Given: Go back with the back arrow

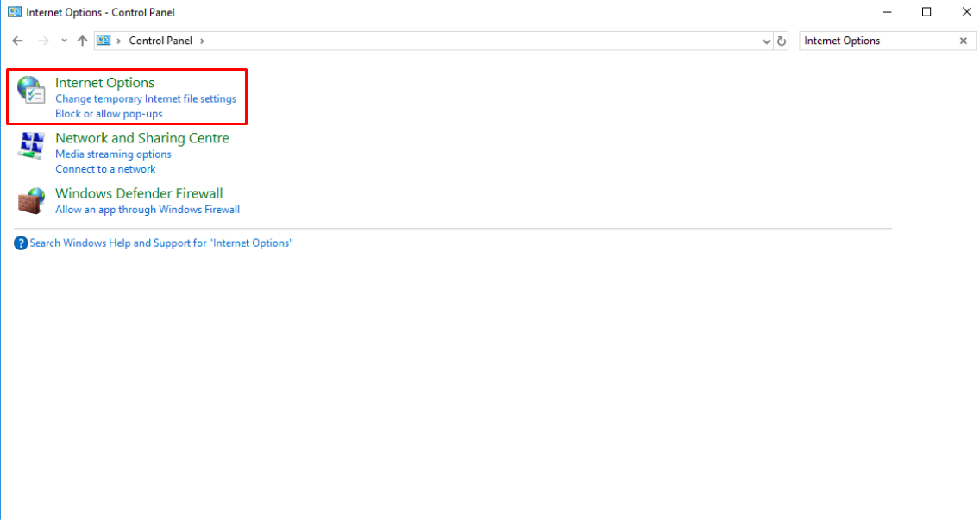Looking at the screenshot, I should click(x=17, y=41).
